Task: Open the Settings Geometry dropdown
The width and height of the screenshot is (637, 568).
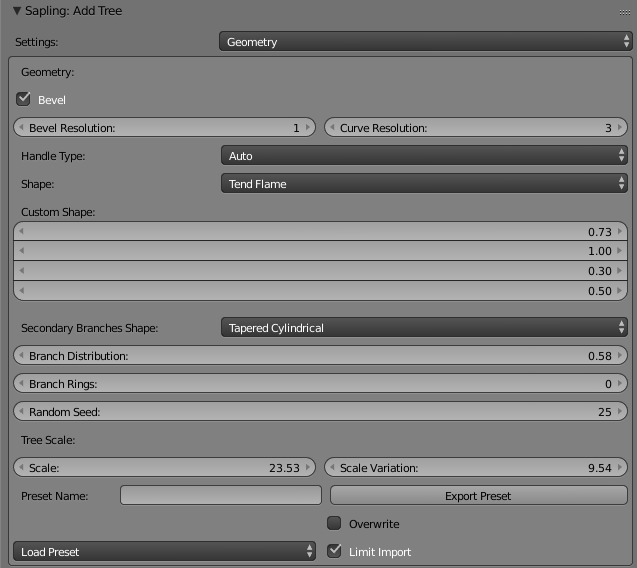Action: click(426, 42)
